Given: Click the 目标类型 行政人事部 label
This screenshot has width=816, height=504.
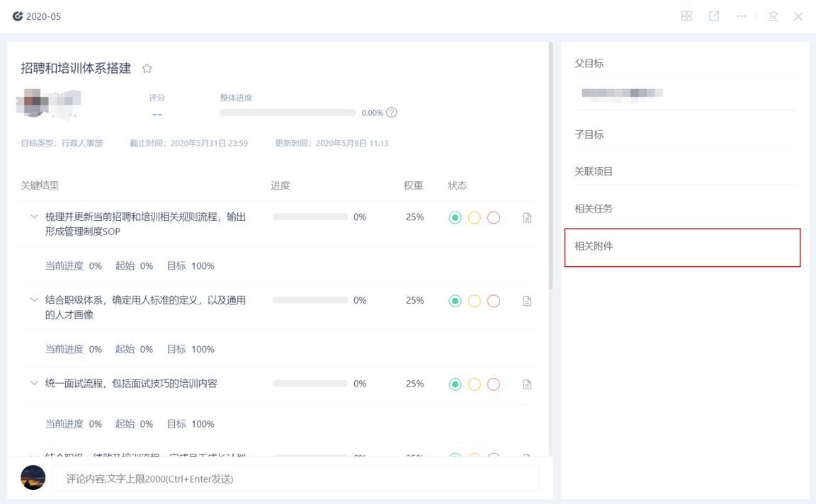Looking at the screenshot, I should (62, 143).
